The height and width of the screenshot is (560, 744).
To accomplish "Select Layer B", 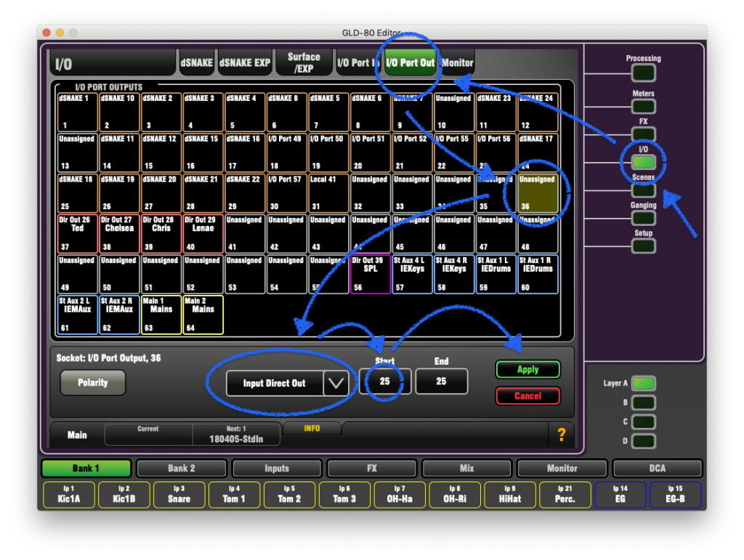I will (x=644, y=402).
